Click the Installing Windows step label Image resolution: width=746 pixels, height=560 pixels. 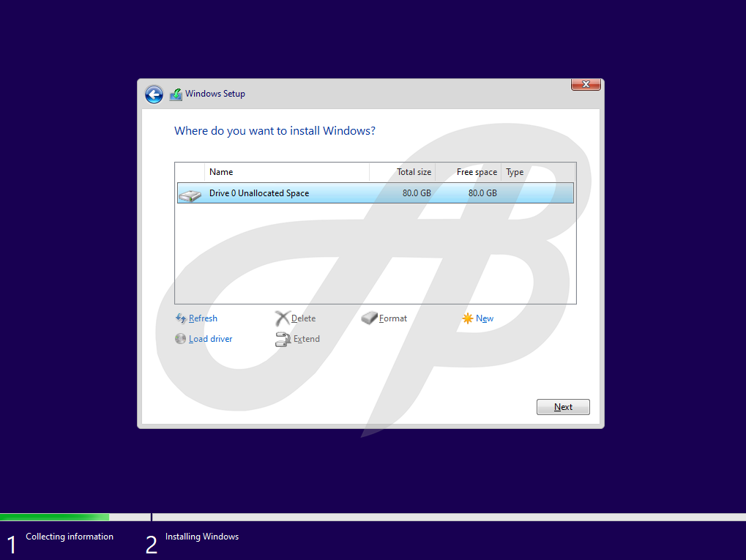pos(202,537)
